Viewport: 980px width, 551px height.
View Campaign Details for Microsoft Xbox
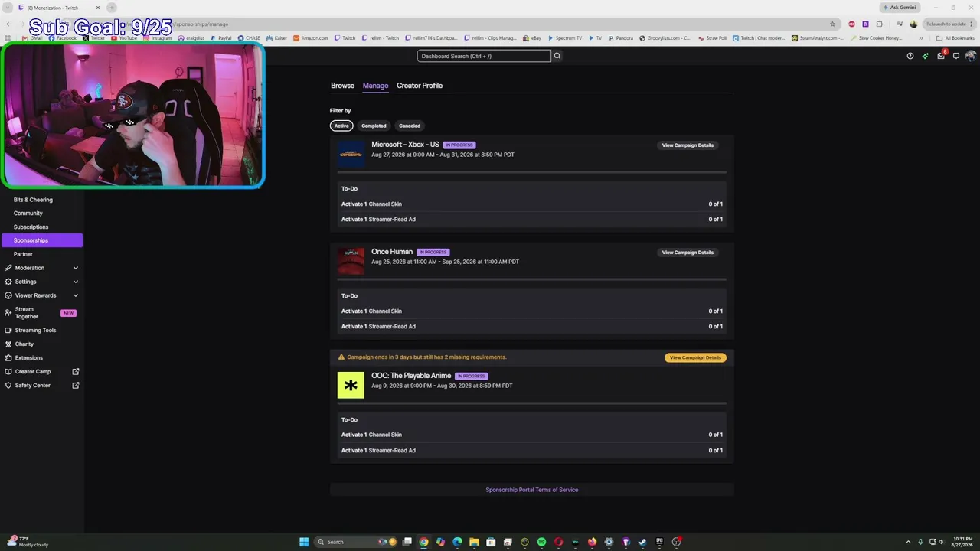click(x=688, y=145)
